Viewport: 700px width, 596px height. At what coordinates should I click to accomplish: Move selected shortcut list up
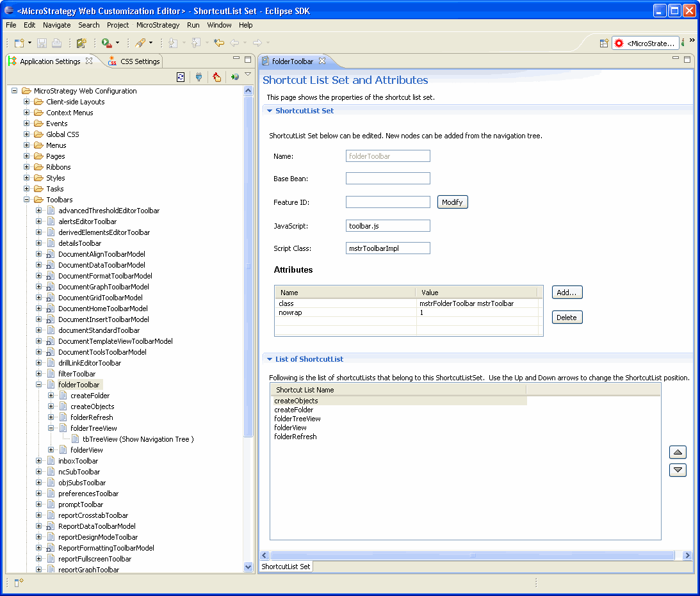tap(678, 453)
